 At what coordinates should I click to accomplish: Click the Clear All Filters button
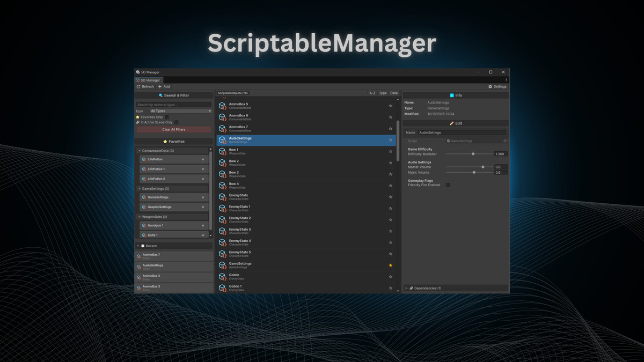pos(173,129)
